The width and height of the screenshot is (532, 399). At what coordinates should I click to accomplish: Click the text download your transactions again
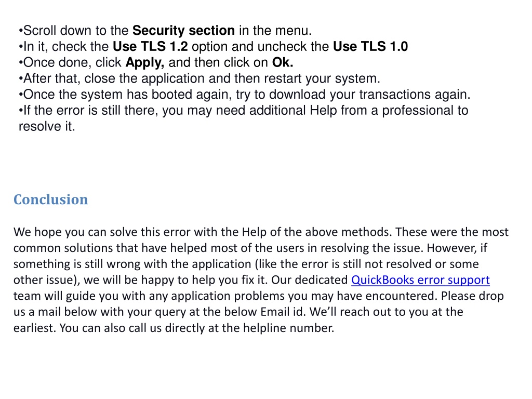pos(370,95)
